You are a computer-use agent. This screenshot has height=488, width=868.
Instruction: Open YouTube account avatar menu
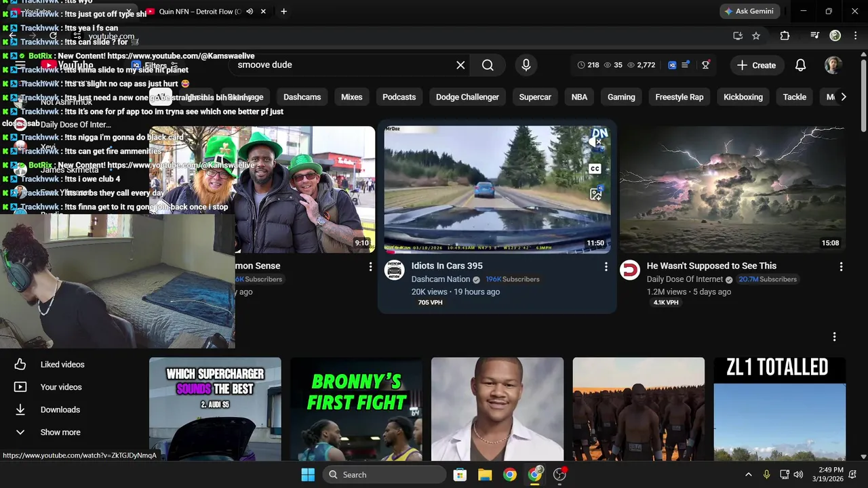point(833,65)
